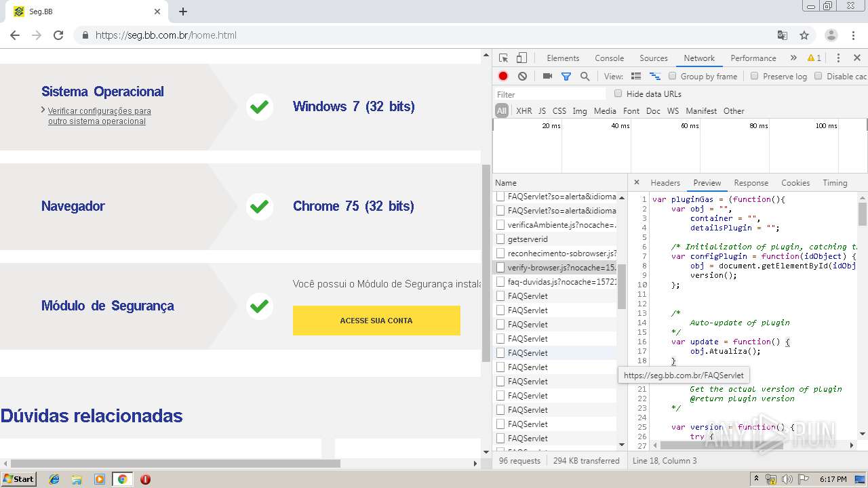Toggle the network filter funnel icon
The image size is (868, 488).
[566, 77]
